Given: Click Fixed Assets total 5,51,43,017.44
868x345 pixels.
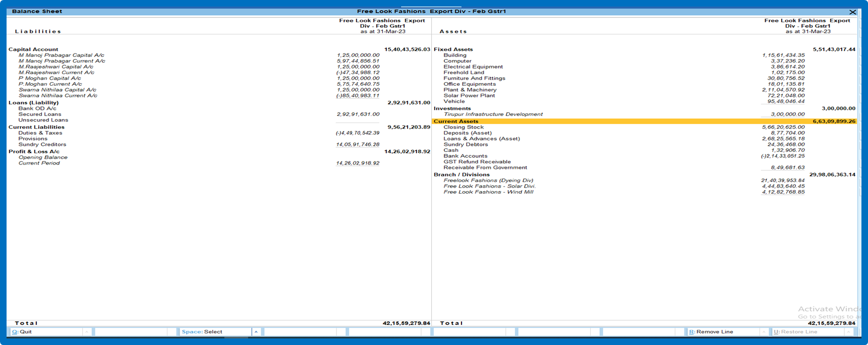Looking at the screenshot, I should [834, 49].
